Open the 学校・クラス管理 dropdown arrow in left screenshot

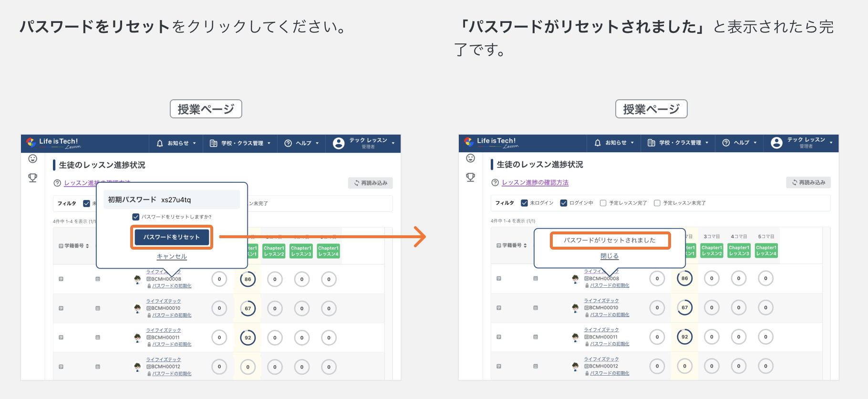tap(269, 143)
